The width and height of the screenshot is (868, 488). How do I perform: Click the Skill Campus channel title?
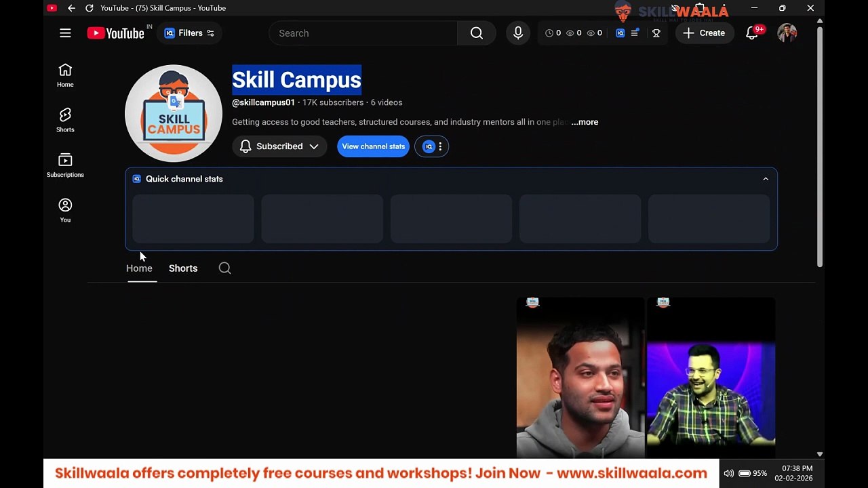click(x=296, y=80)
